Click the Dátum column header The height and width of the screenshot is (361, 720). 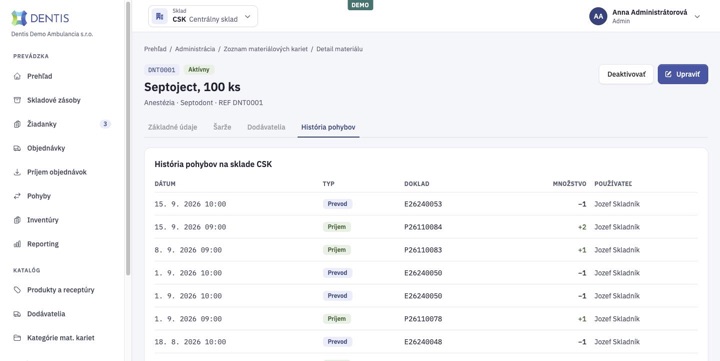165,184
